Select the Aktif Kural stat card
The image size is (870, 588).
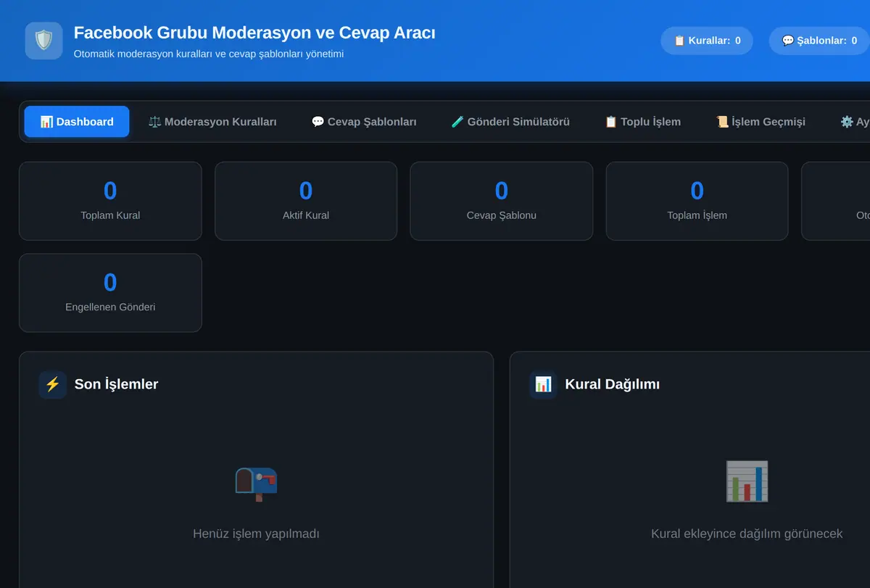[x=306, y=201]
